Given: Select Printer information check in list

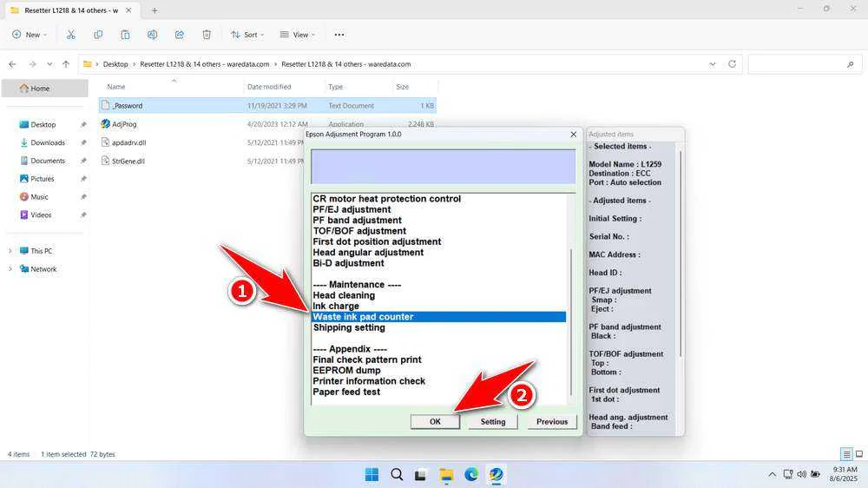Looking at the screenshot, I should pos(369,381).
